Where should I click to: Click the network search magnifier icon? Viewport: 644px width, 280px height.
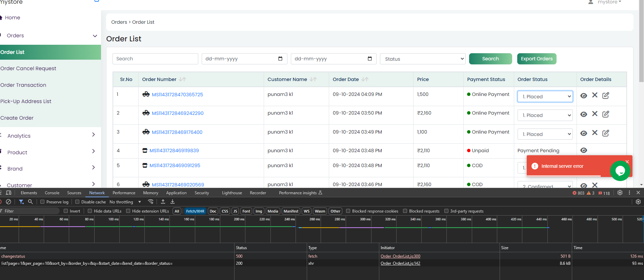click(x=31, y=202)
